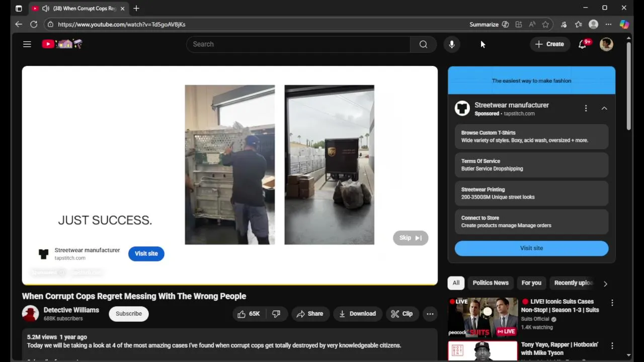Click the ad progress bar under video
This screenshot has height=362, width=644.
pyautogui.click(x=230, y=285)
